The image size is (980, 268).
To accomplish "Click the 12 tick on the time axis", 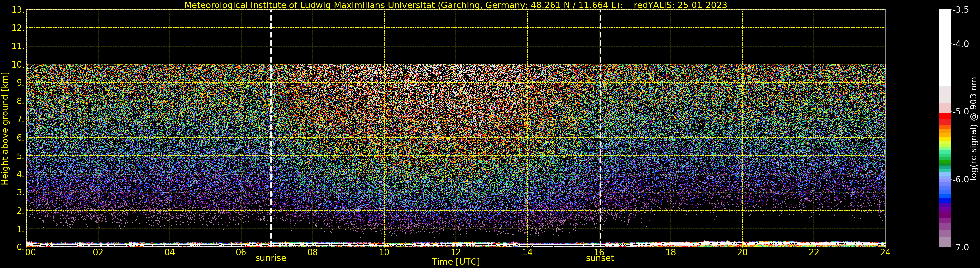I will click(x=455, y=252).
